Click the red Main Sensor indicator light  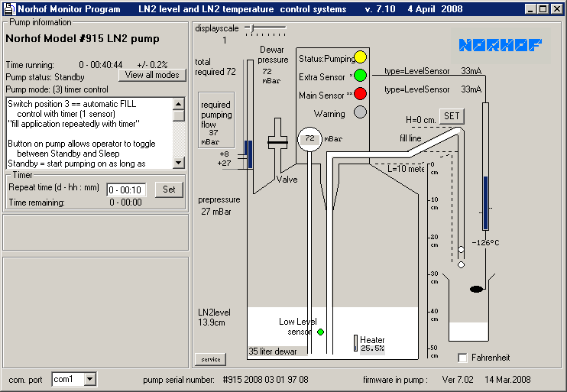pyautogui.click(x=360, y=94)
